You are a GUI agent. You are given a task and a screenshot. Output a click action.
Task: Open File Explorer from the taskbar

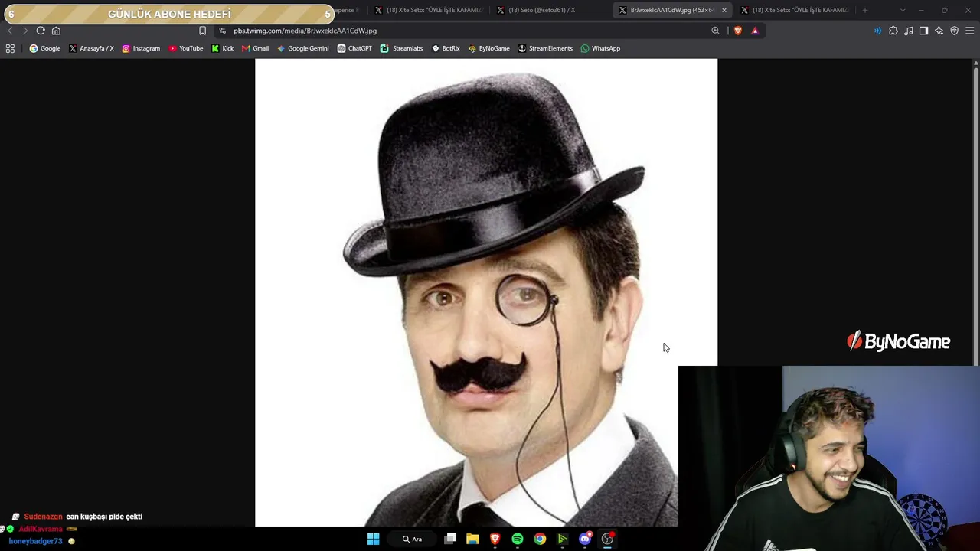pyautogui.click(x=472, y=539)
